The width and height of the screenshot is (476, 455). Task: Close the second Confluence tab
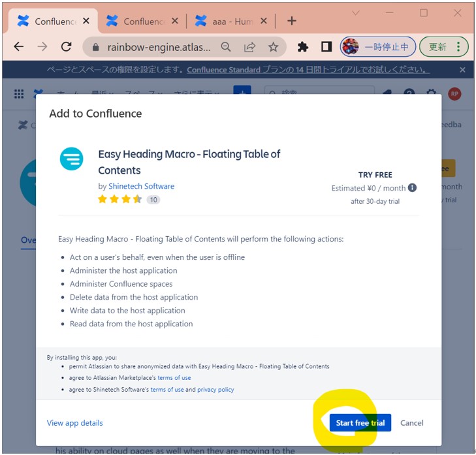pyautogui.click(x=175, y=21)
